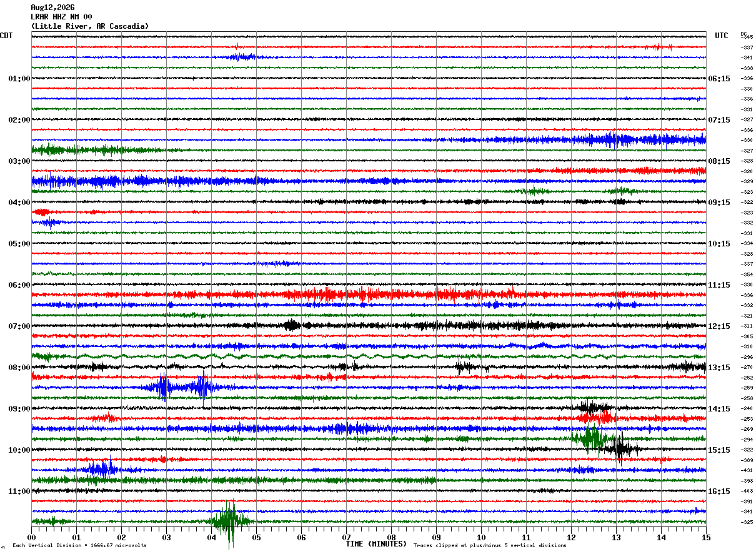Click the CDT timezone label
Viewport: 756px width, 554px height.
click(x=6, y=36)
